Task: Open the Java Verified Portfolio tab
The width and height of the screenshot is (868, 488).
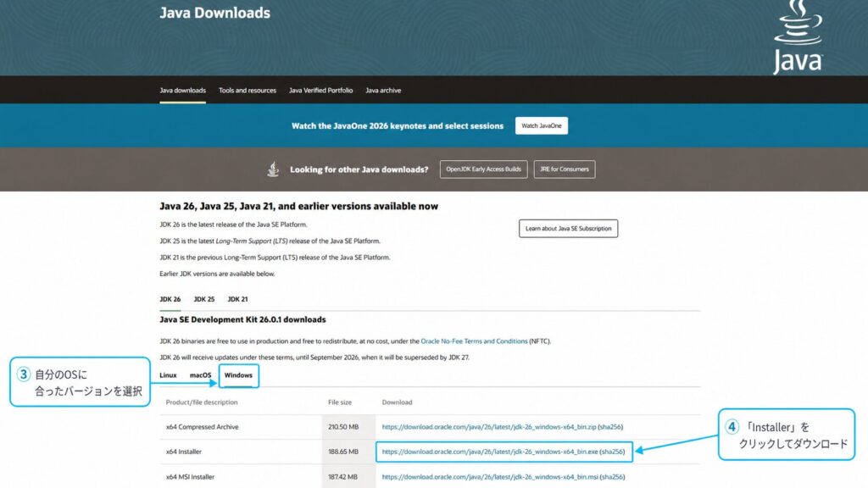Action: [x=320, y=90]
